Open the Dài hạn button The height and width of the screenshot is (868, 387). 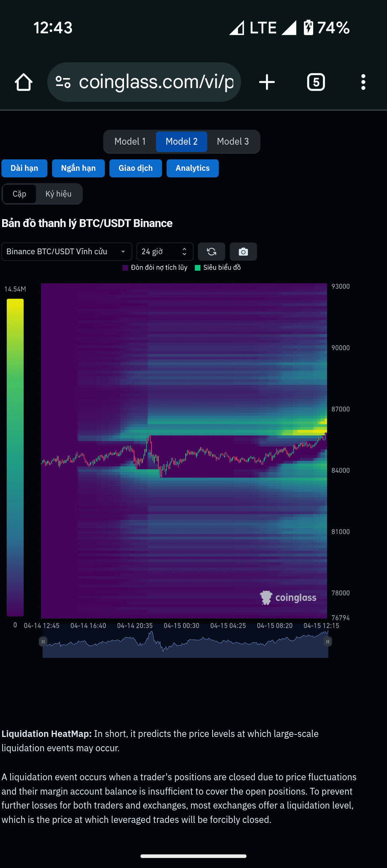24,168
